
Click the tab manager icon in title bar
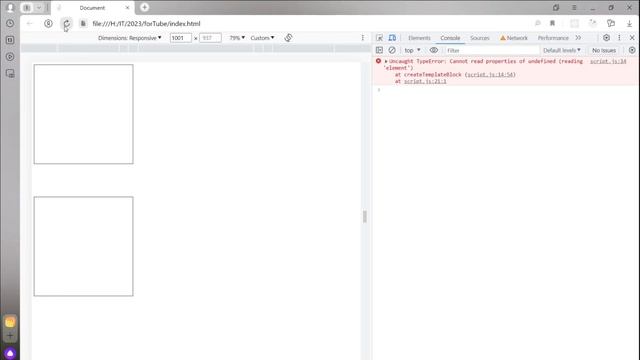click(x=556, y=7)
